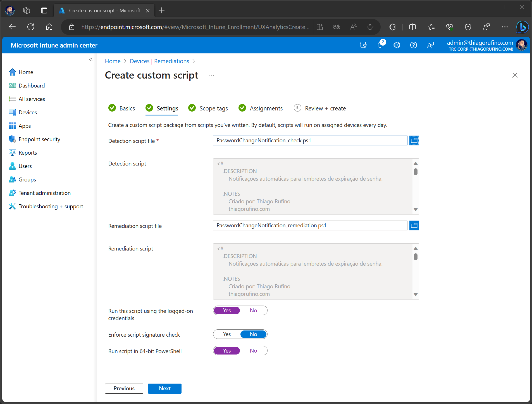Viewport: 532px width, 404px height.
Task: Click the browser Home icon
Action: [x=49, y=27]
